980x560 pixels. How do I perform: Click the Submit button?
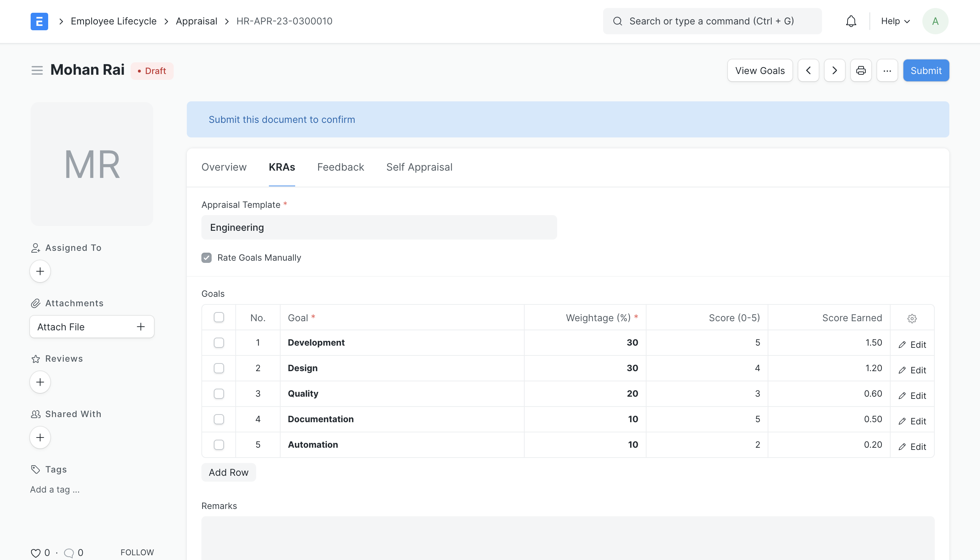926,70
